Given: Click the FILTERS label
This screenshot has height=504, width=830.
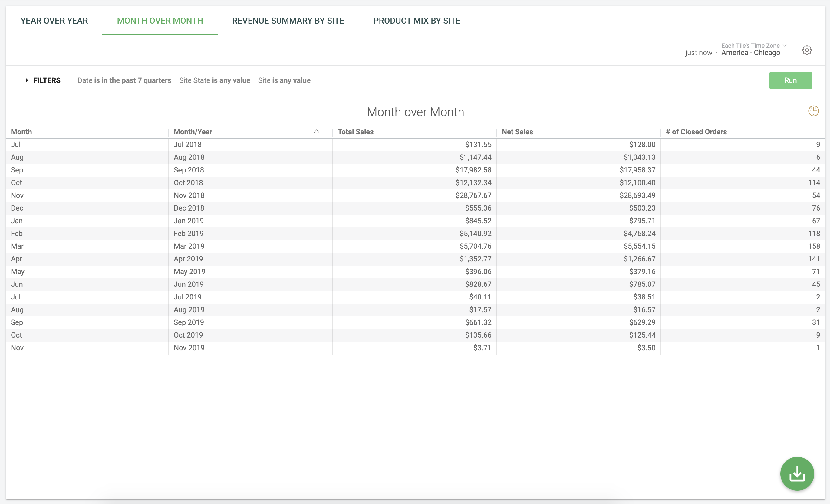Looking at the screenshot, I should point(47,80).
